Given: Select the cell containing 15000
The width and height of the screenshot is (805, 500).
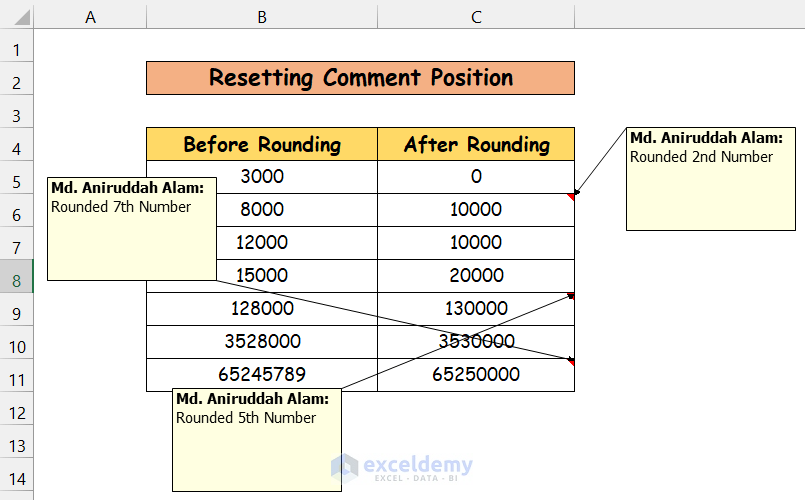Looking at the screenshot, I should (262, 276).
